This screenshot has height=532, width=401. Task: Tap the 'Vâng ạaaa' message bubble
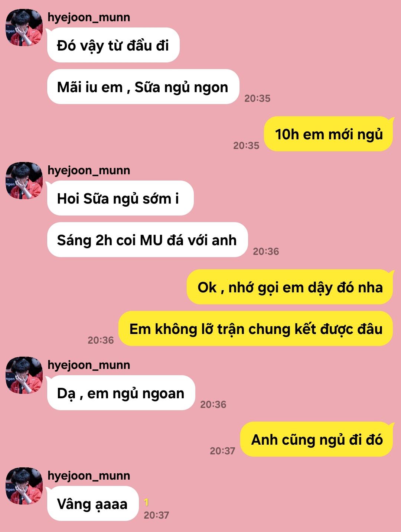click(x=92, y=504)
